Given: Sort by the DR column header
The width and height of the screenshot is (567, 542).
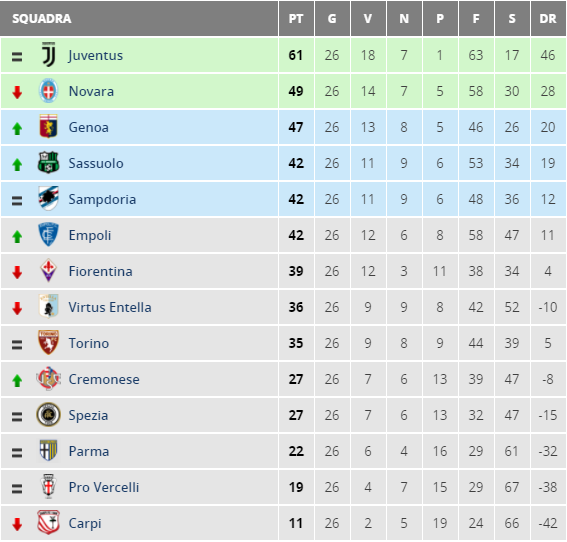Looking at the screenshot, I should [548, 18].
